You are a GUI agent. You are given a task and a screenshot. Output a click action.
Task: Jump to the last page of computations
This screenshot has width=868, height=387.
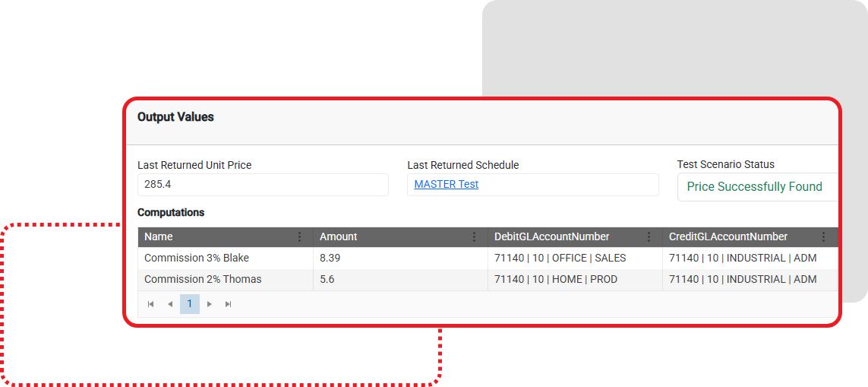[229, 304]
